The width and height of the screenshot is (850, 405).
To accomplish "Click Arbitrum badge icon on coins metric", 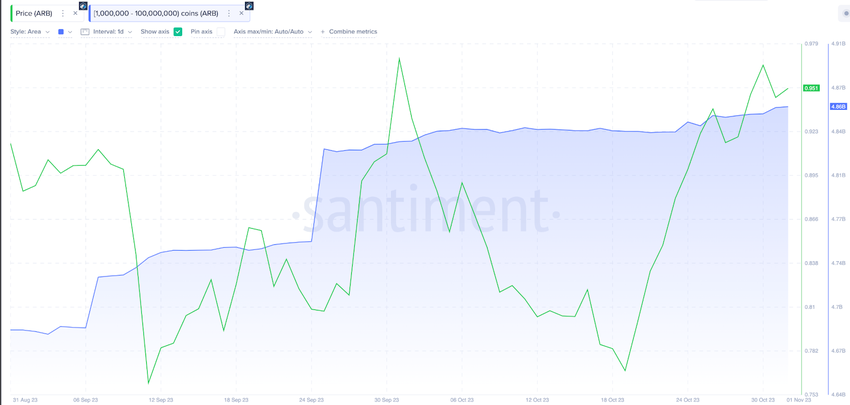I will click(249, 5).
